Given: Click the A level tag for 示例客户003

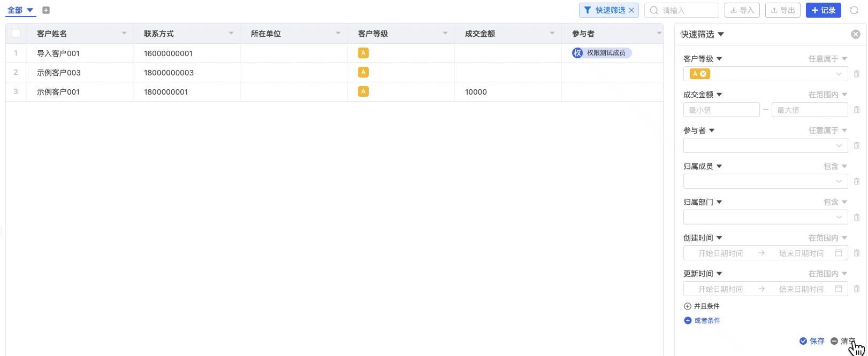Looking at the screenshot, I should click(x=363, y=72).
